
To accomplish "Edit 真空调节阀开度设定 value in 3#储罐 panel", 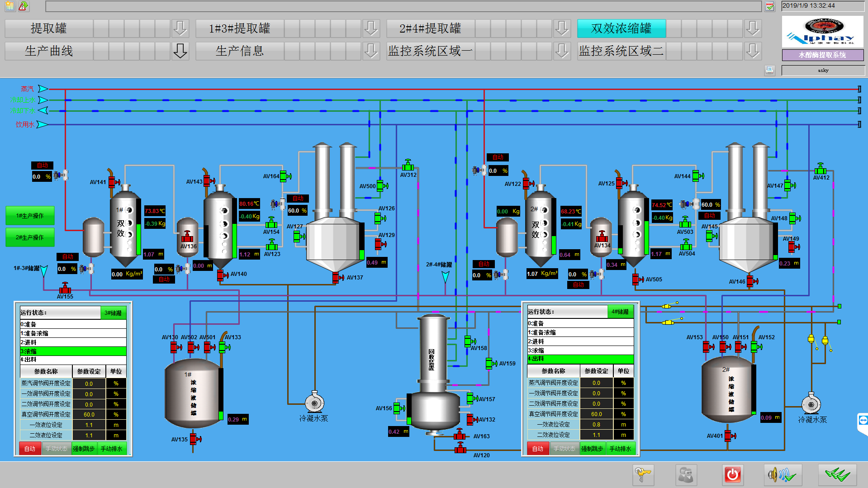I will [89, 414].
